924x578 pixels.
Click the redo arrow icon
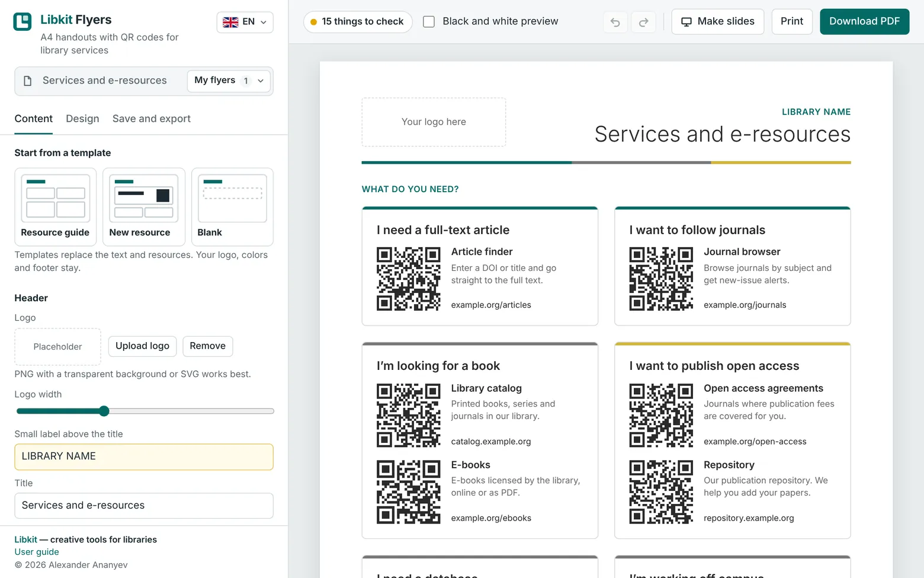(643, 22)
